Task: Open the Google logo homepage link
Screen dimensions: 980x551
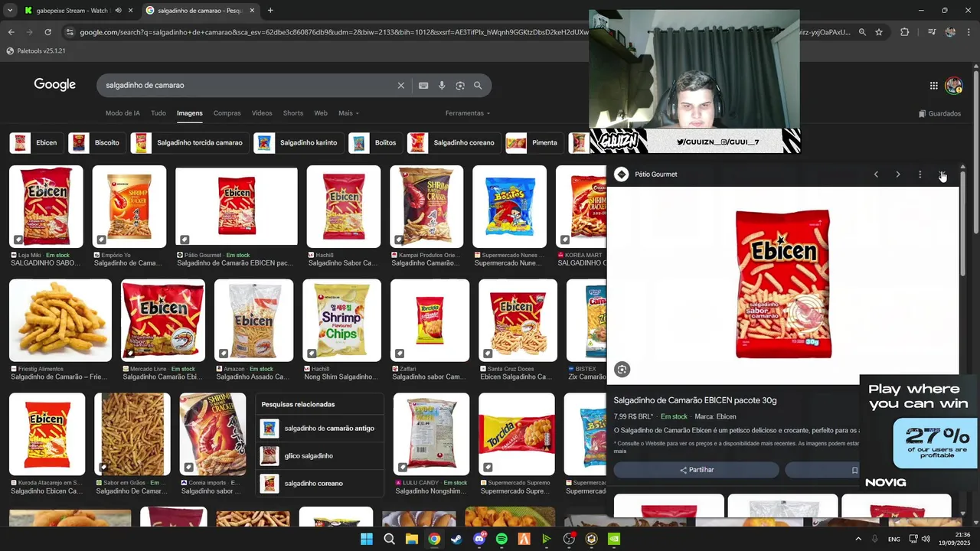Action: click(54, 85)
